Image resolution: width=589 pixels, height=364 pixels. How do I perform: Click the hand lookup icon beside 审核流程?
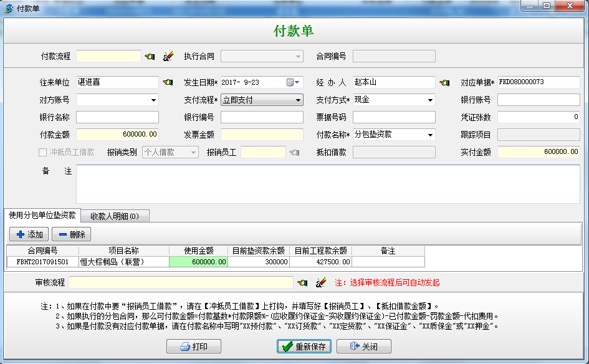[x=303, y=283]
